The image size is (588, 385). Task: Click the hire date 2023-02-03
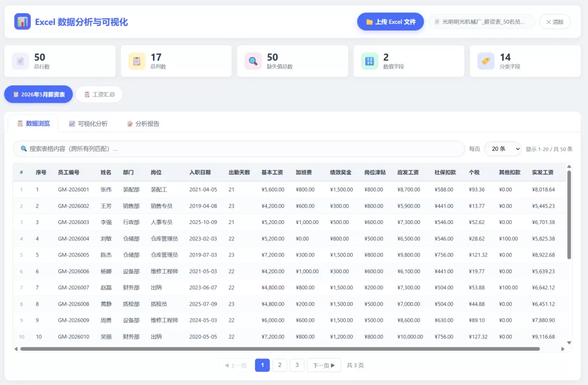click(x=203, y=239)
